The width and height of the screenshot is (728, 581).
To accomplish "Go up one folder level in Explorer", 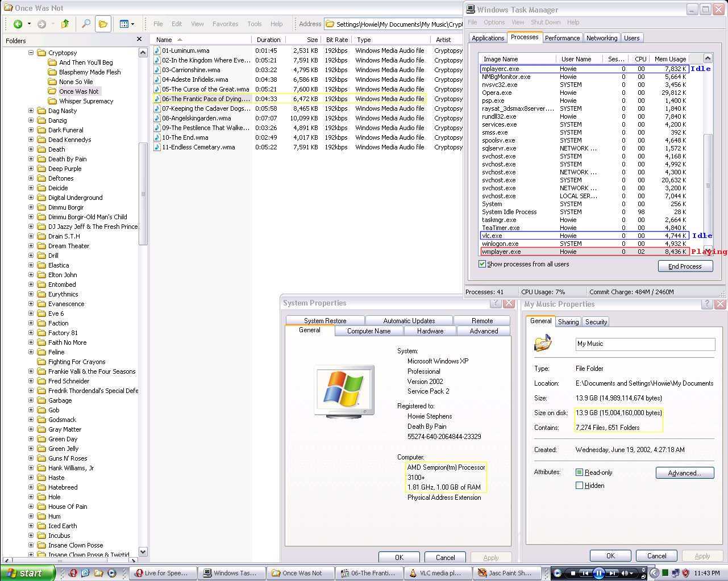I will click(x=65, y=24).
